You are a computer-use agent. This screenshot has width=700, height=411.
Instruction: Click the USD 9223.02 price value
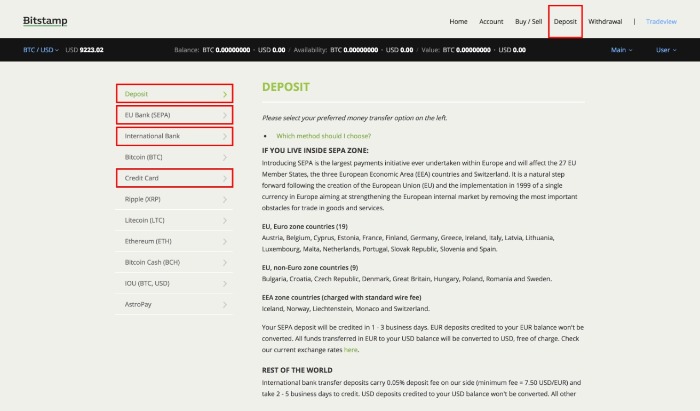point(84,50)
